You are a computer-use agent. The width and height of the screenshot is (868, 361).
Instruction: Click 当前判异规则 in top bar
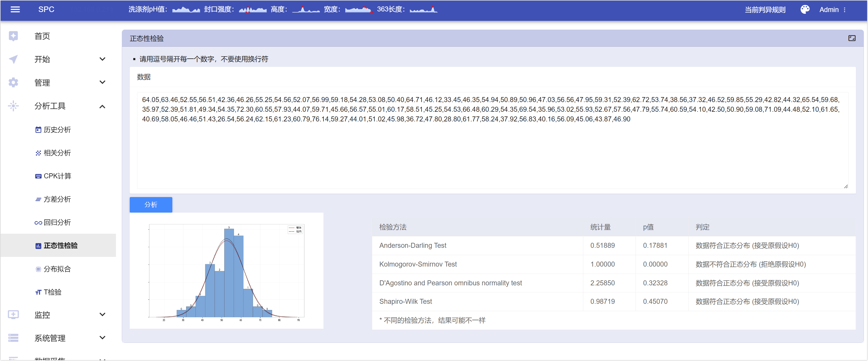[765, 10]
